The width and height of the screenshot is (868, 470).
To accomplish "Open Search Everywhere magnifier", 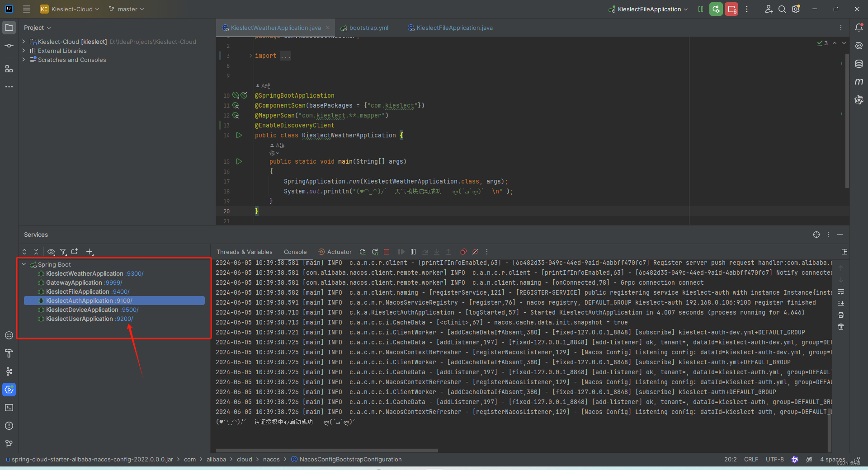I will 782,9.
